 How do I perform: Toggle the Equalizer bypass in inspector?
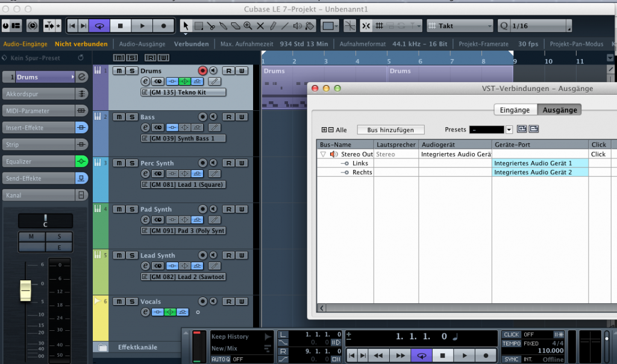point(81,162)
